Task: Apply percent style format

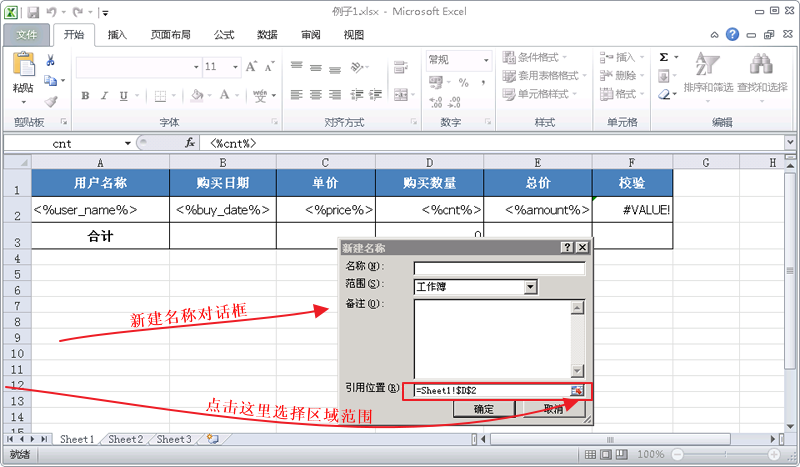Action: pos(463,82)
